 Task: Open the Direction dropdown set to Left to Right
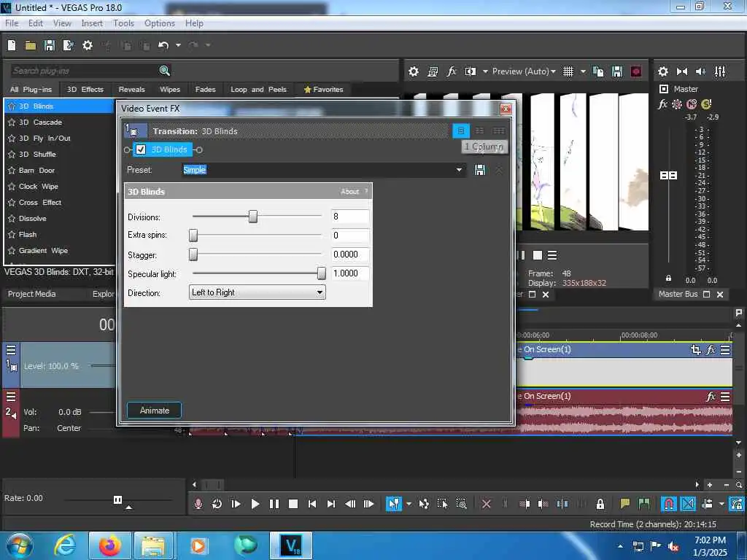pyautogui.click(x=258, y=292)
